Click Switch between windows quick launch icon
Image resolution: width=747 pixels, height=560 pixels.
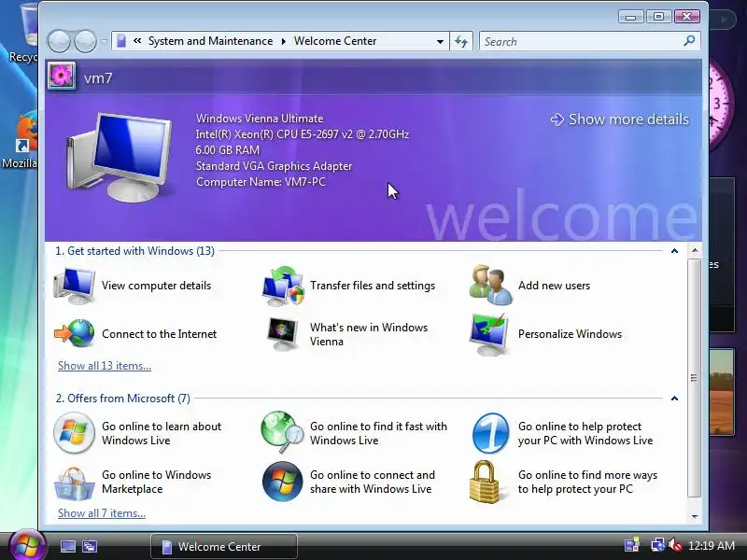click(89, 546)
